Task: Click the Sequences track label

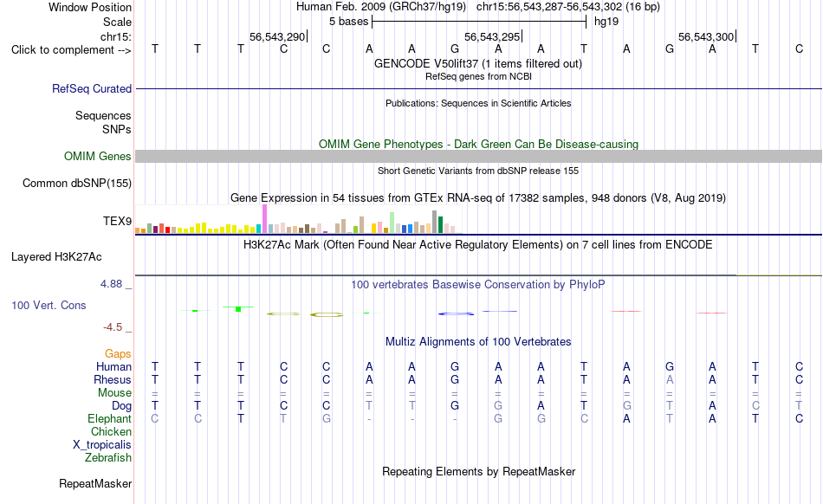Action: (x=103, y=115)
